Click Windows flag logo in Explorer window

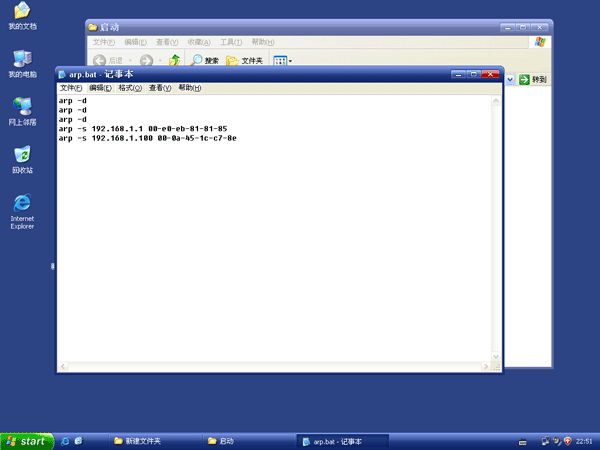tap(540, 42)
